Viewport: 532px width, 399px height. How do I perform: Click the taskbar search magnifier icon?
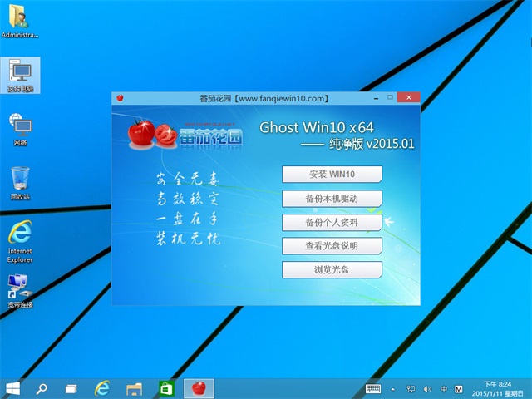tap(42, 388)
